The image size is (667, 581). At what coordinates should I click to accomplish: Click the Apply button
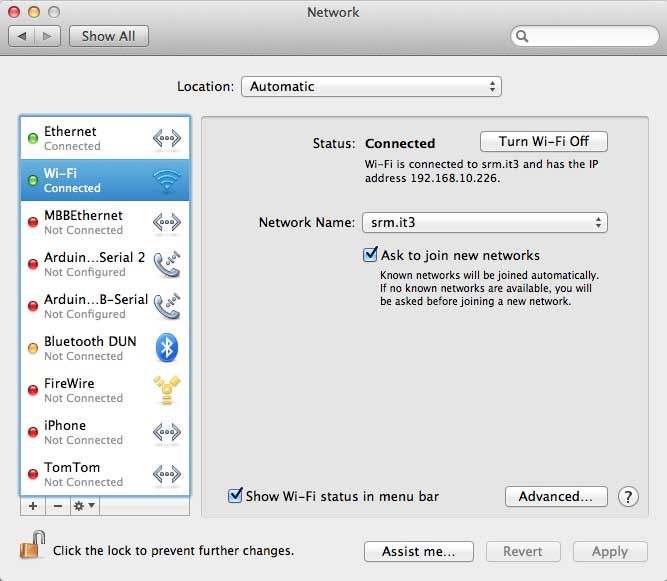pos(610,551)
